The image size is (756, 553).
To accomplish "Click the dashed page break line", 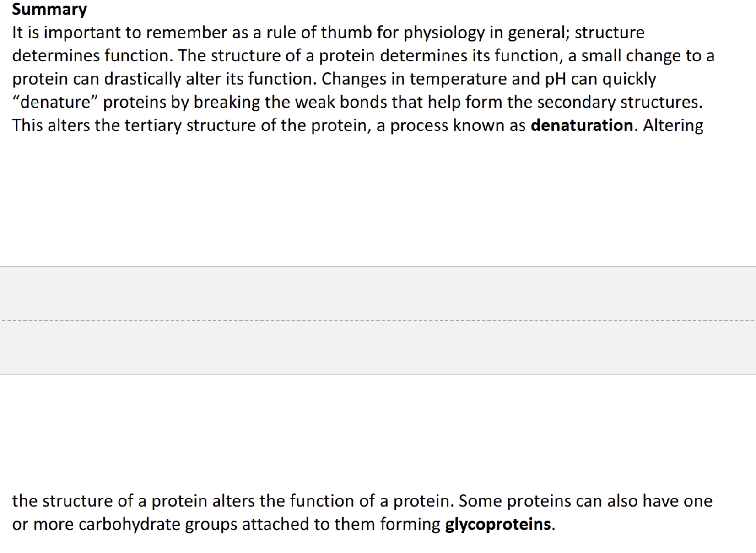I will point(378,320).
